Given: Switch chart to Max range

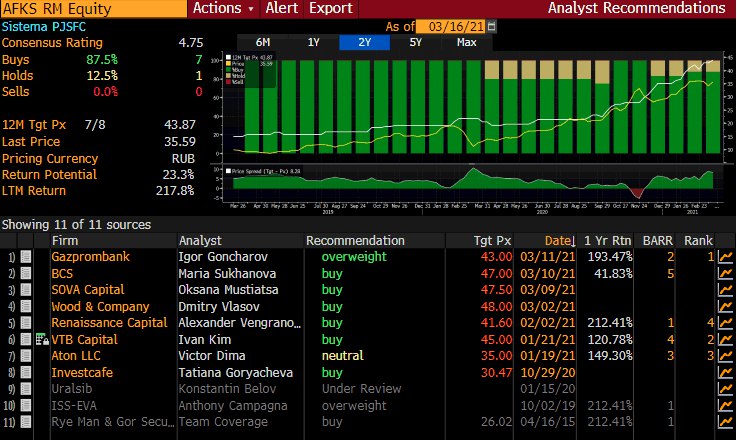Looking at the screenshot, I should [x=466, y=42].
